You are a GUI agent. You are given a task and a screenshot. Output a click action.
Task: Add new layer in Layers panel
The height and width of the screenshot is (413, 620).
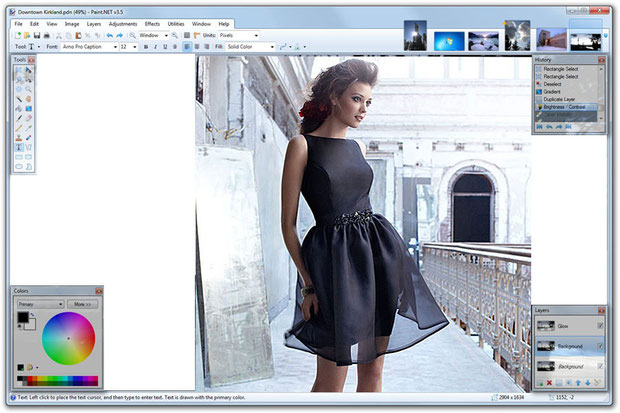point(540,383)
